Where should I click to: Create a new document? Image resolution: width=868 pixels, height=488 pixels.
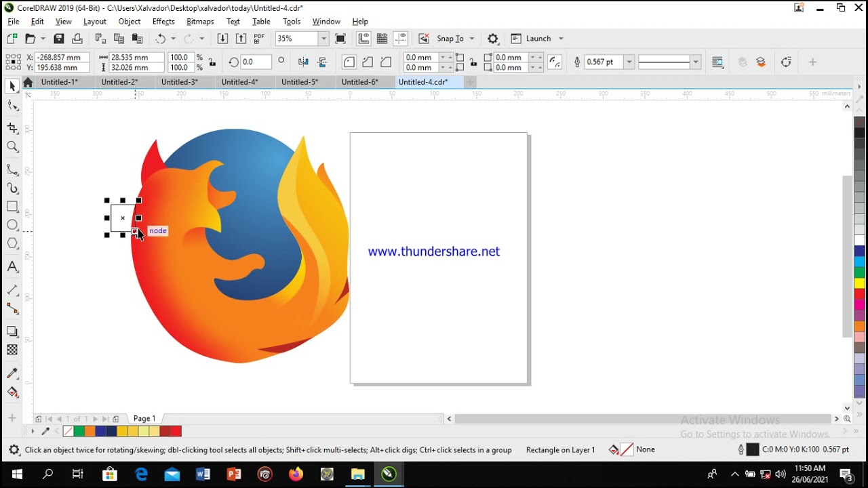[x=12, y=39]
